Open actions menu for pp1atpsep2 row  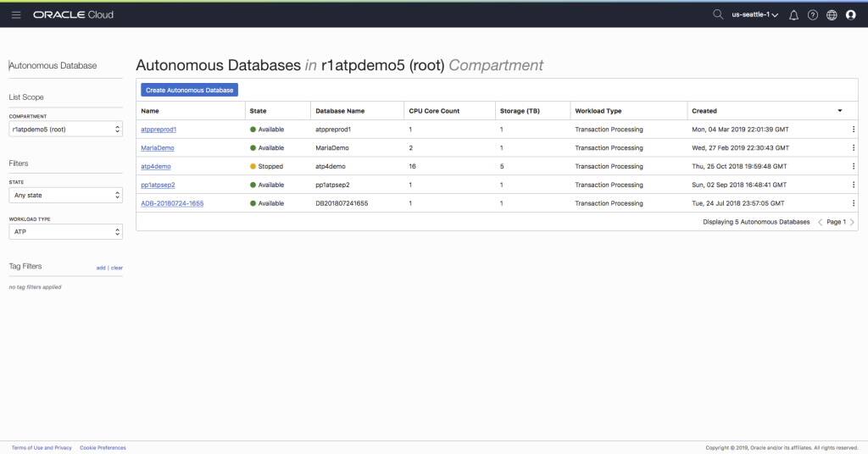(x=853, y=185)
